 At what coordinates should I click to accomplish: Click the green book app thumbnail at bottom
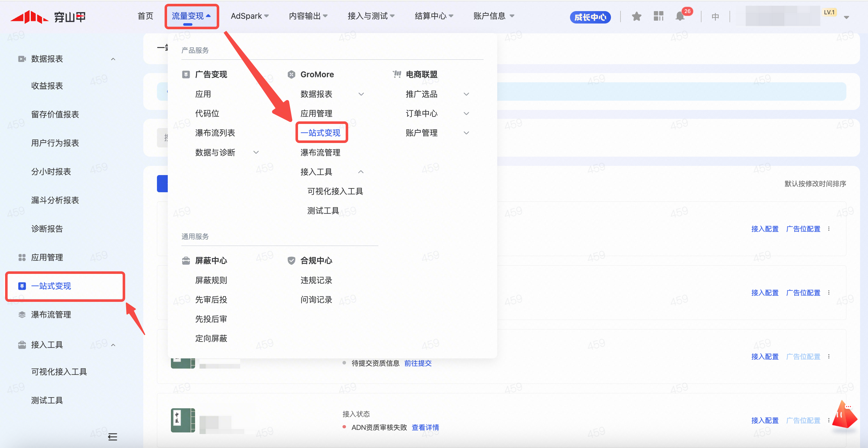[183, 420]
